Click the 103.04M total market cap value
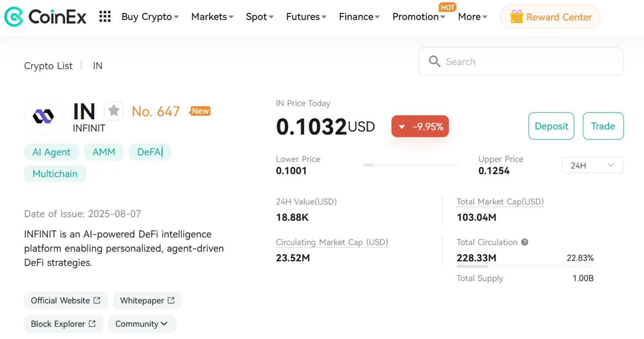Screen dimensions: 644x339 (477, 218)
